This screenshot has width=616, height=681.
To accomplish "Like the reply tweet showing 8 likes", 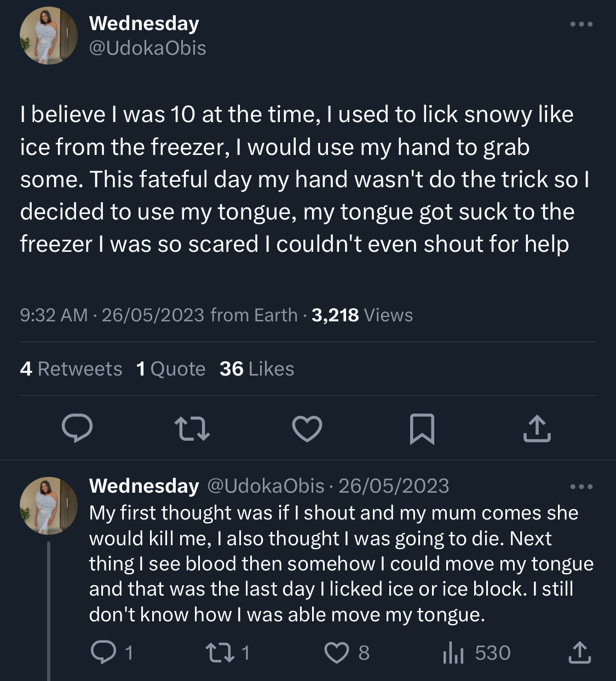I will pos(337,653).
